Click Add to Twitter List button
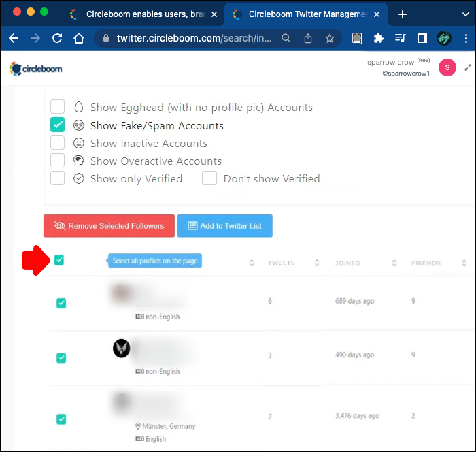 225,226
